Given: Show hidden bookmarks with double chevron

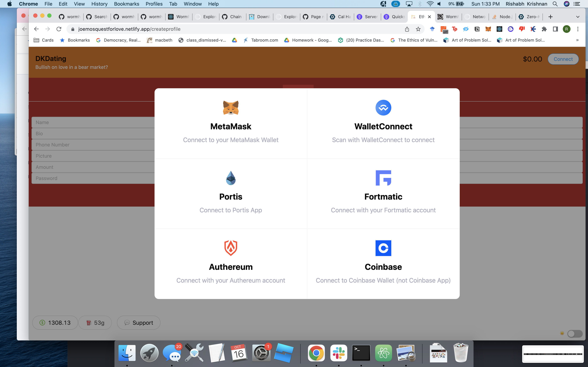Looking at the screenshot, I should 577,40.
